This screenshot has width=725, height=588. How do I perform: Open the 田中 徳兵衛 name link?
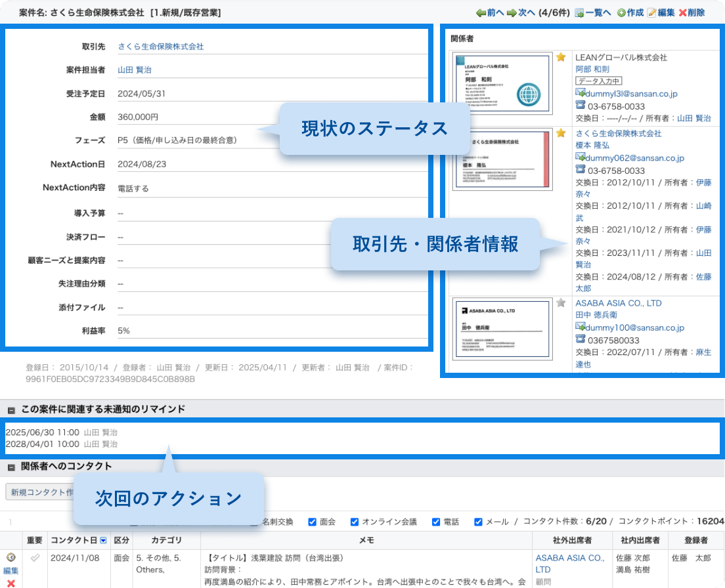[596, 314]
